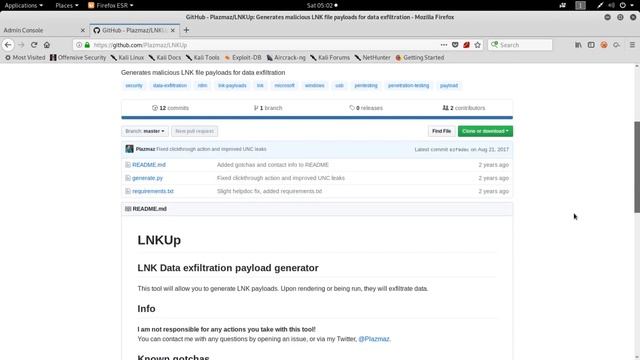Viewport: 640px width, 360px height.
Task: Open the clock Sat 05:02 calendar
Action: [322, 5]
